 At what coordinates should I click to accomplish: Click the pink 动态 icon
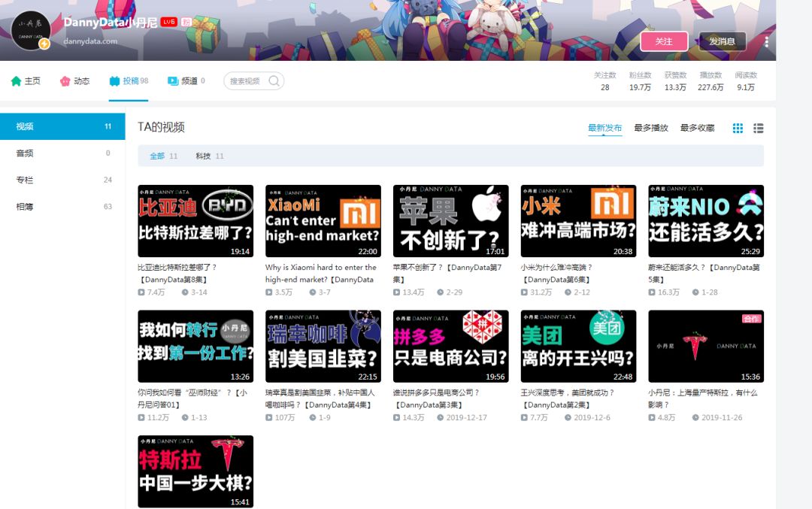click(x=65, y=80)
